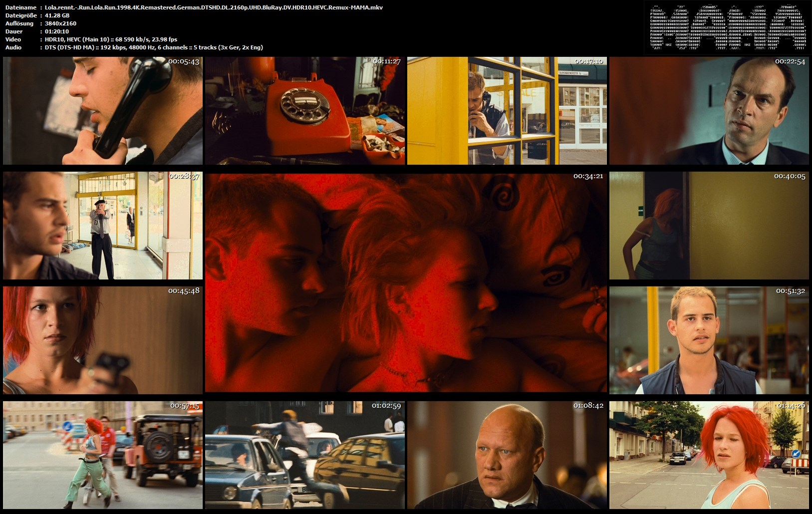Click the 'Dauer' label

[14, 31]
